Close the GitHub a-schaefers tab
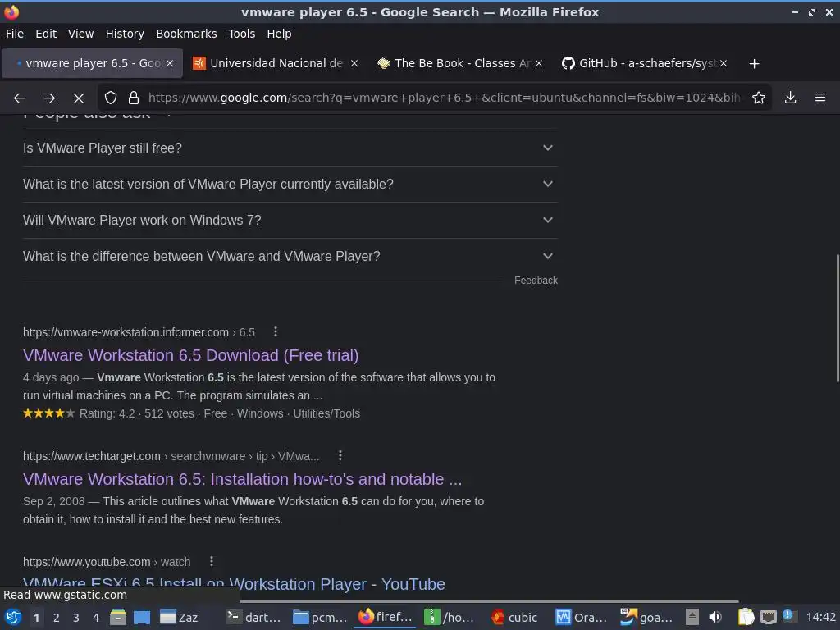Screen dimensions: 840x630 click(724, 63)
